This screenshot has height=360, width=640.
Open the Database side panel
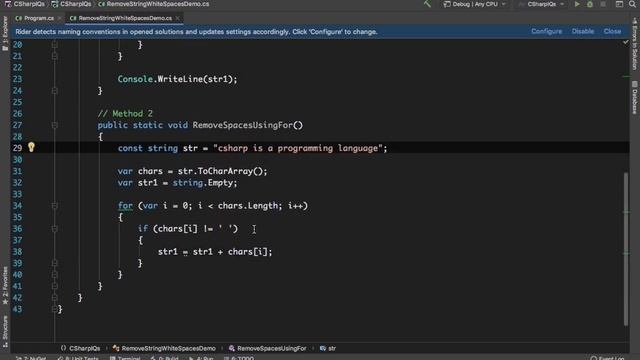tap(634, 97)
